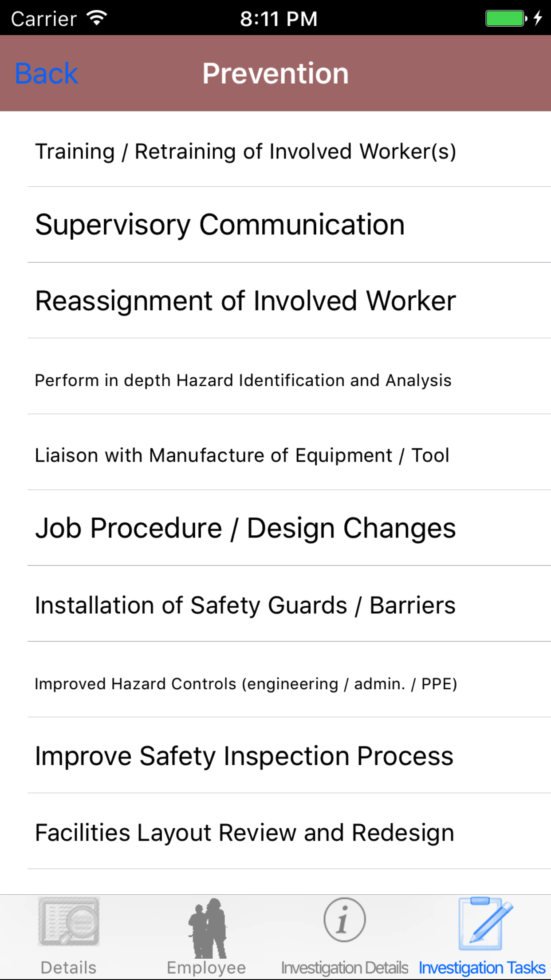Tap the battery indicator icon
The width and height of the screenshot is (551, 980).
(506, 18)
